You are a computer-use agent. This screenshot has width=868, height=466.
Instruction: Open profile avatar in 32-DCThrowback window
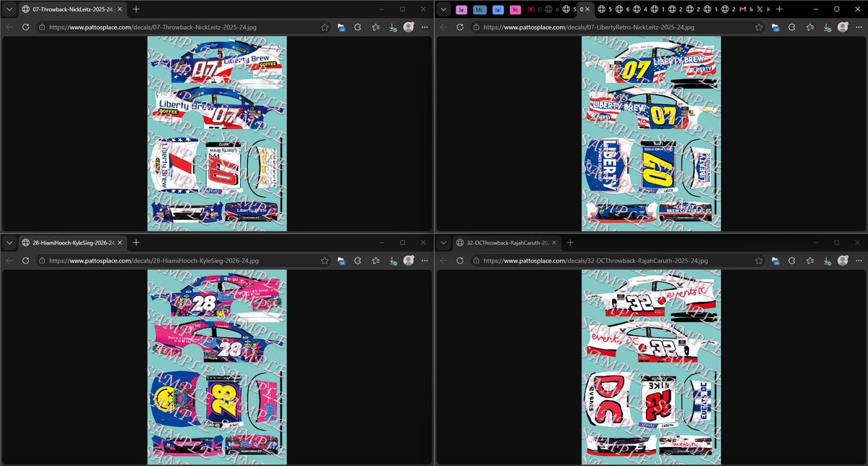pyautogui.click(x=843, y=260)
